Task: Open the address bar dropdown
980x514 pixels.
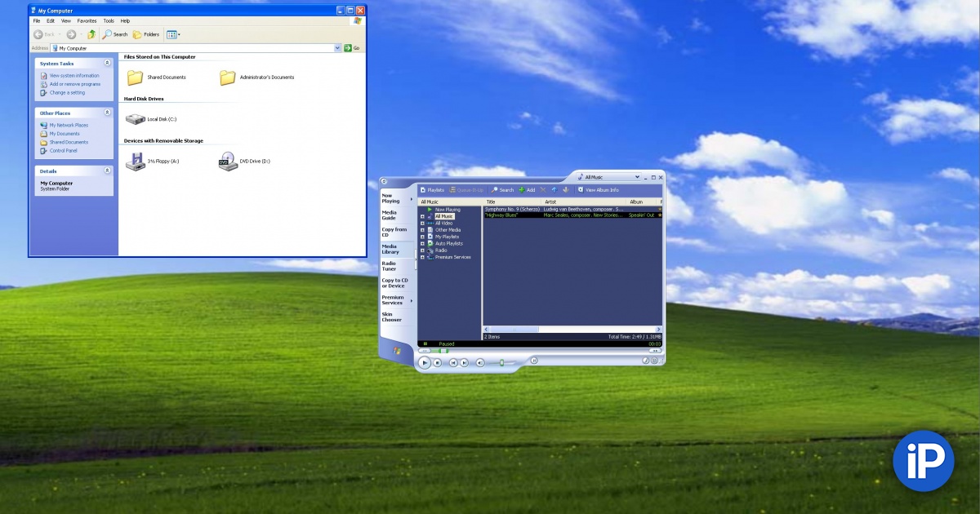Action: tap(337, 47)
